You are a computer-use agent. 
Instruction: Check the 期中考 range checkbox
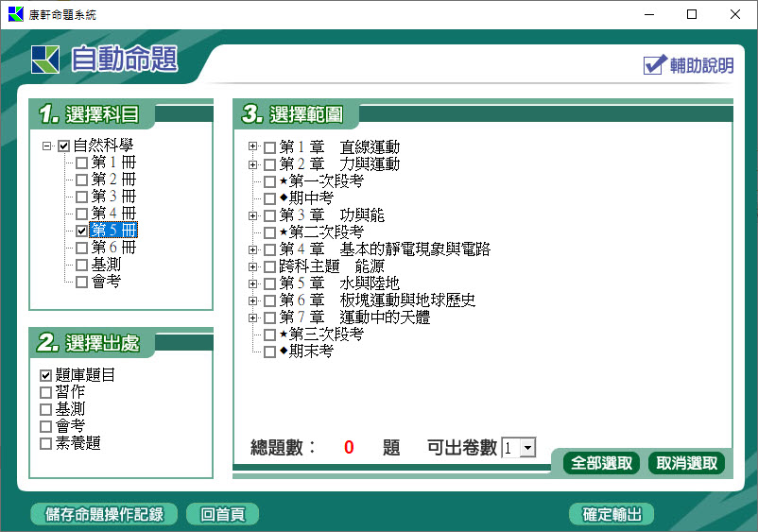click(270, 198)
